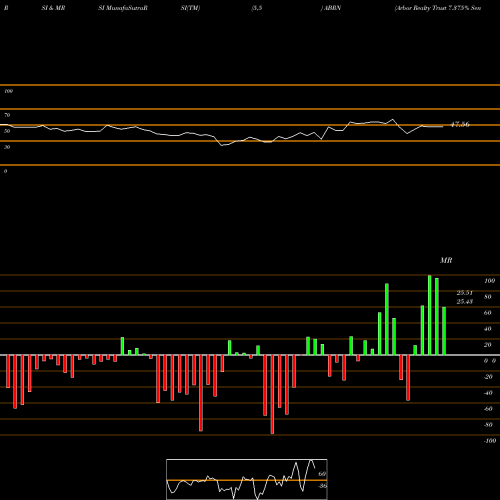This screenshot has height=500, width=500.
Task: Open the mini RSI thumbnail chart at bottom
Action: (x=247, y=479)
